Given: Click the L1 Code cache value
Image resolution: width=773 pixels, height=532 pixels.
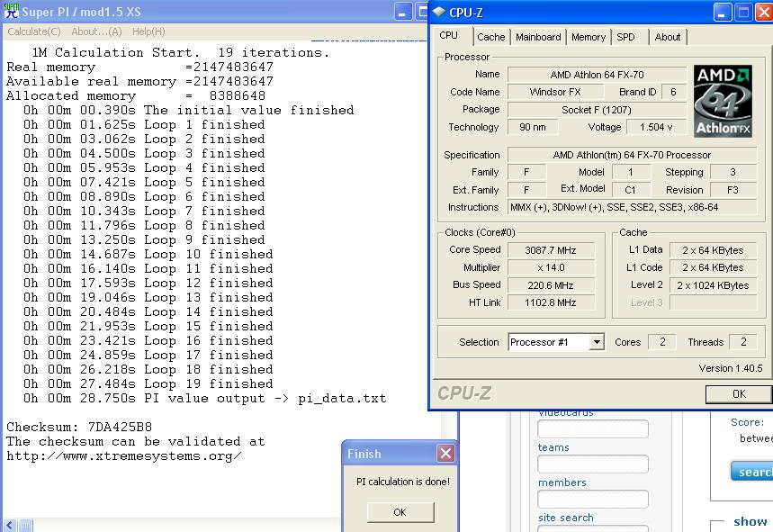Looking at the screenshot, I should 713,267.
